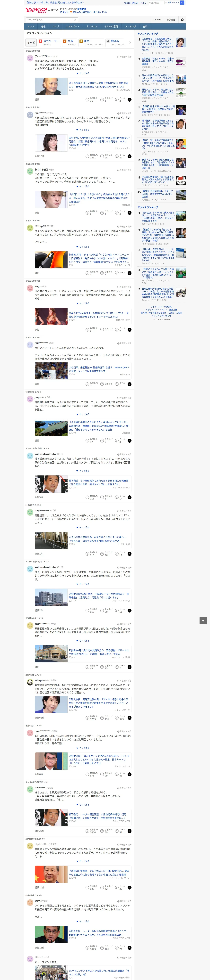Viewport: 210px width, 980px height.
Task: Click 返信 under おふくろ食堂's comment
Action: [37, 213]
